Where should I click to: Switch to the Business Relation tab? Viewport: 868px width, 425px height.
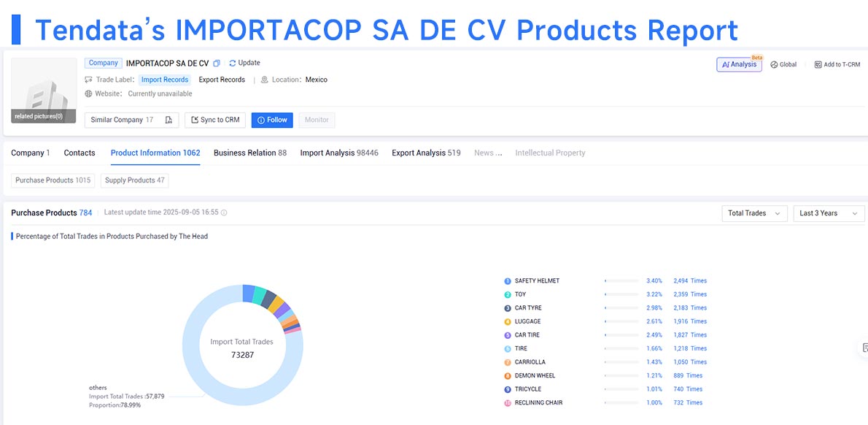pos(250,153)
